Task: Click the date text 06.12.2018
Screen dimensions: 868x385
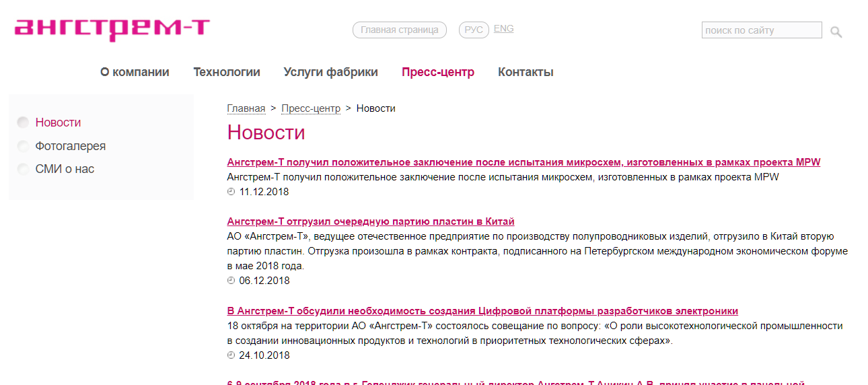Action: [264, 281]
